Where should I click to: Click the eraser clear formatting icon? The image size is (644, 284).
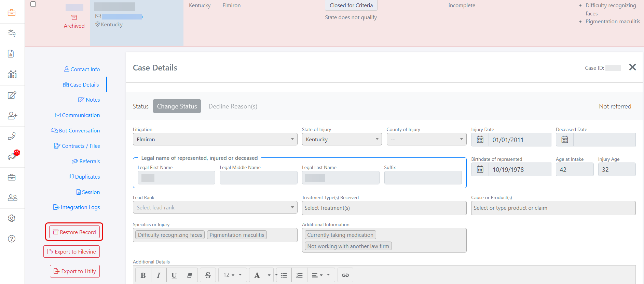coord(190,275)
